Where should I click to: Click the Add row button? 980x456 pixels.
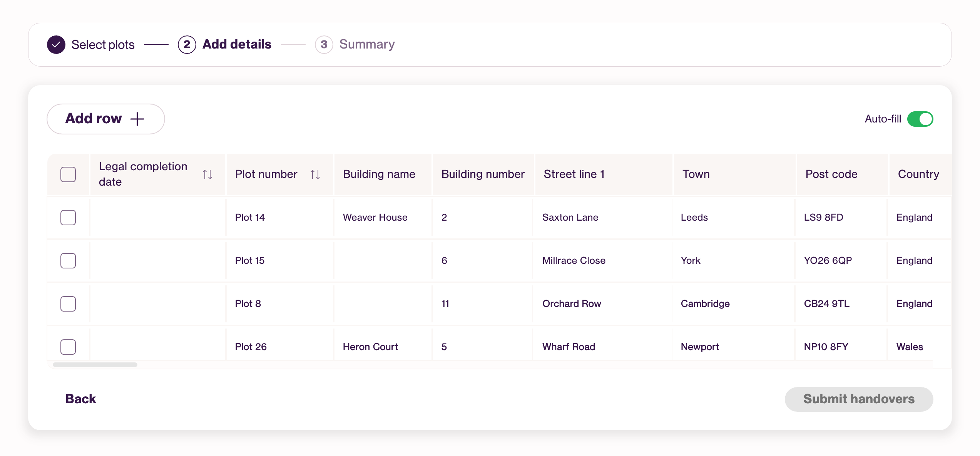click(x=106, y=119)
